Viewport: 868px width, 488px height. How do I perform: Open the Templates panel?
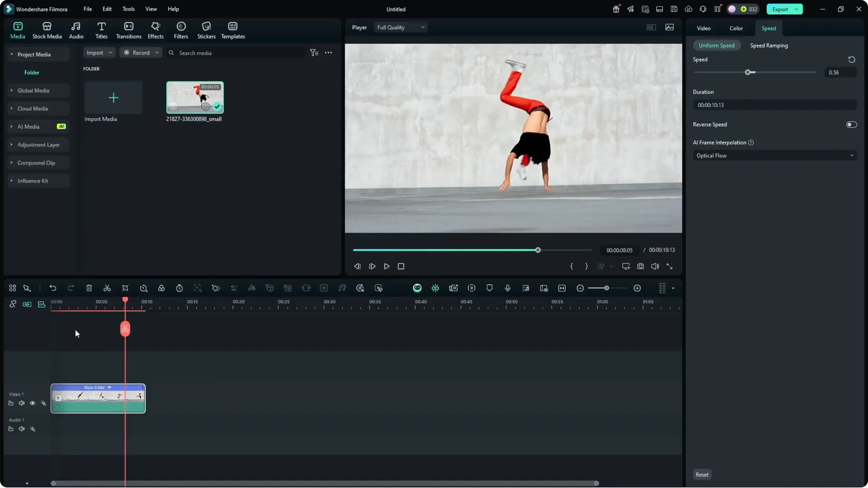click(x=232, y=30)
